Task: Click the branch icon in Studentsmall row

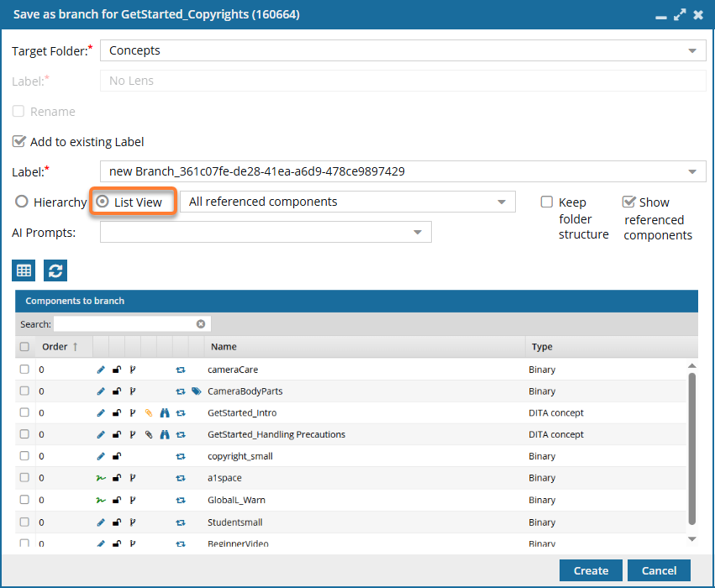Action: coord(133,522)
